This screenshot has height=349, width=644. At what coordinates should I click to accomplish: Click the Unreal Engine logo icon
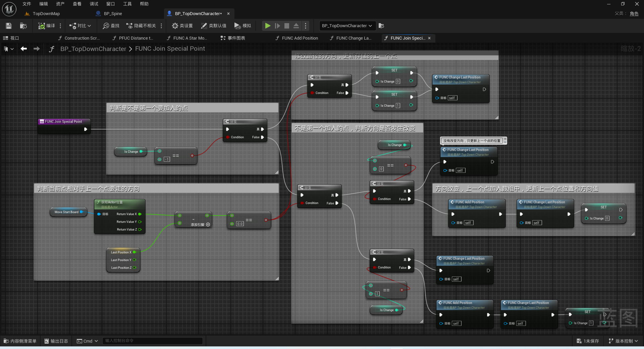9,9
